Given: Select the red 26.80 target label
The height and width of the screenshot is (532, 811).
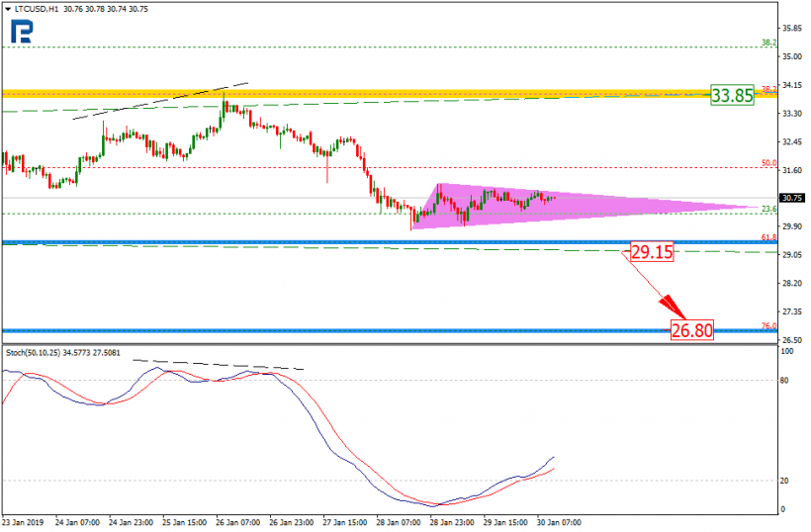Looking at the screenshot, I should (x=691, y=330).
